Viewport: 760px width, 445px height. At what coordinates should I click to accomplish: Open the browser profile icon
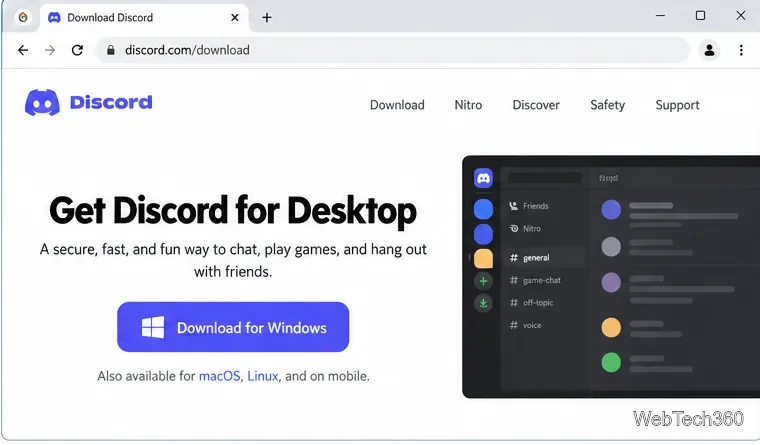pos(709,50)
